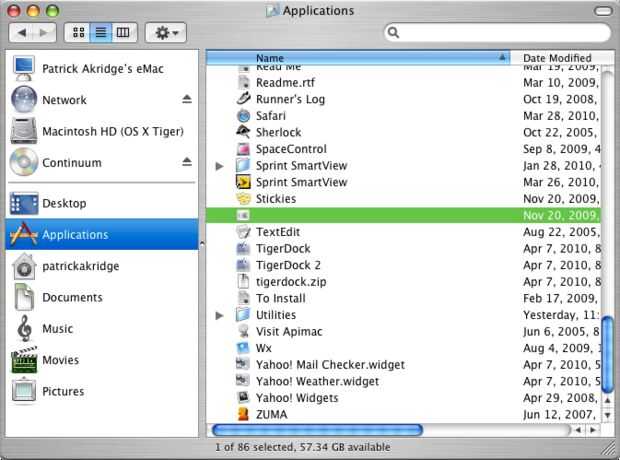The image size is (620, 460).
Task: Switch to list view
Action: point(101,32)
